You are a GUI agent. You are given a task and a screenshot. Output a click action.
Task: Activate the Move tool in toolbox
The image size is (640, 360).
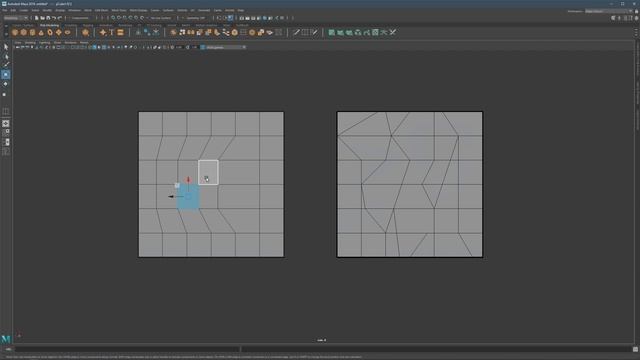[6, 75]
